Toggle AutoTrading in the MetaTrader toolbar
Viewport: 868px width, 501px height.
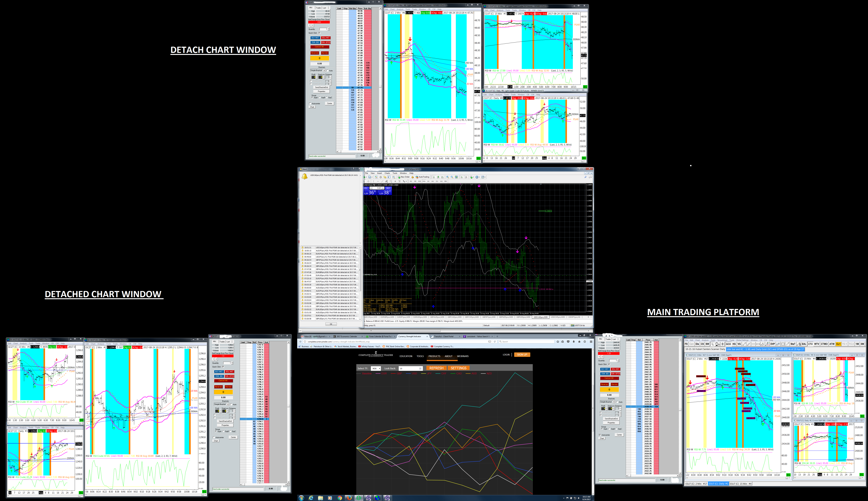point(422,177)
